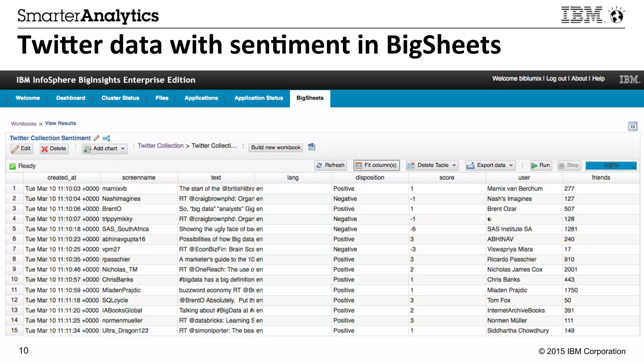The image size is (644, 363).
Task: Select row number 1 header
Action: coord(14,188)
